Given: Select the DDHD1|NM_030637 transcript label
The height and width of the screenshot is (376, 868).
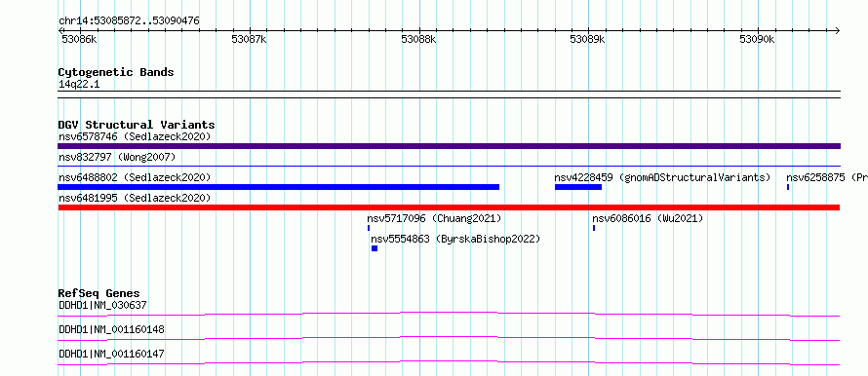Looking at the screenshot, I should [x=102, y=305].
